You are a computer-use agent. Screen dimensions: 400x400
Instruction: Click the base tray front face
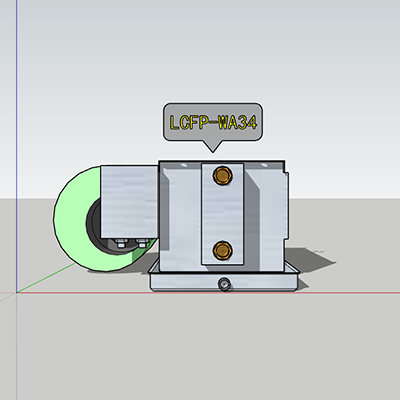tap(223, 283)
